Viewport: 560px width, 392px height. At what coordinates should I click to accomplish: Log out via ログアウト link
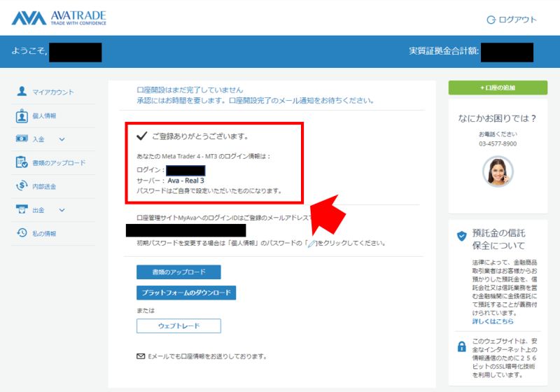517,20
